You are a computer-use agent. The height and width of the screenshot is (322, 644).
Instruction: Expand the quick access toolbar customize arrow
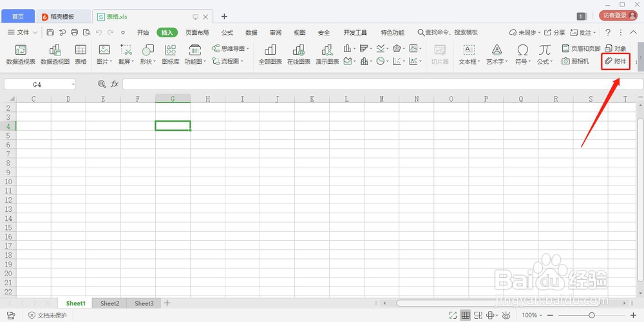(123, 32)
